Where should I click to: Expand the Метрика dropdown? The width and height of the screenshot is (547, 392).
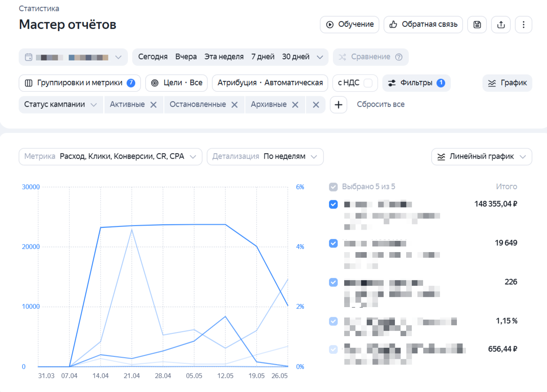(111, 157)
